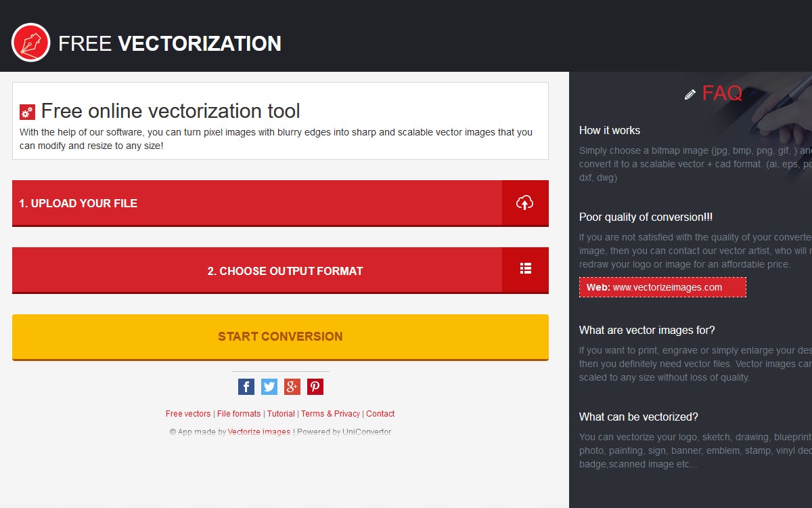Click the Free Vectorization header title
Viewport: 812px width, 508px height.
pyautogui.click(x=169, y=43)
